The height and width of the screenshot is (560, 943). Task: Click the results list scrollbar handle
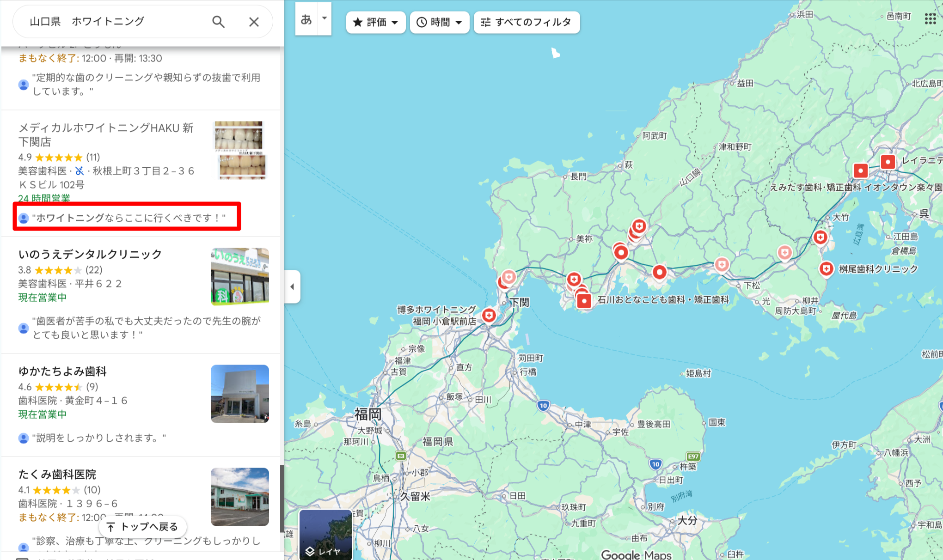point(282,499)
